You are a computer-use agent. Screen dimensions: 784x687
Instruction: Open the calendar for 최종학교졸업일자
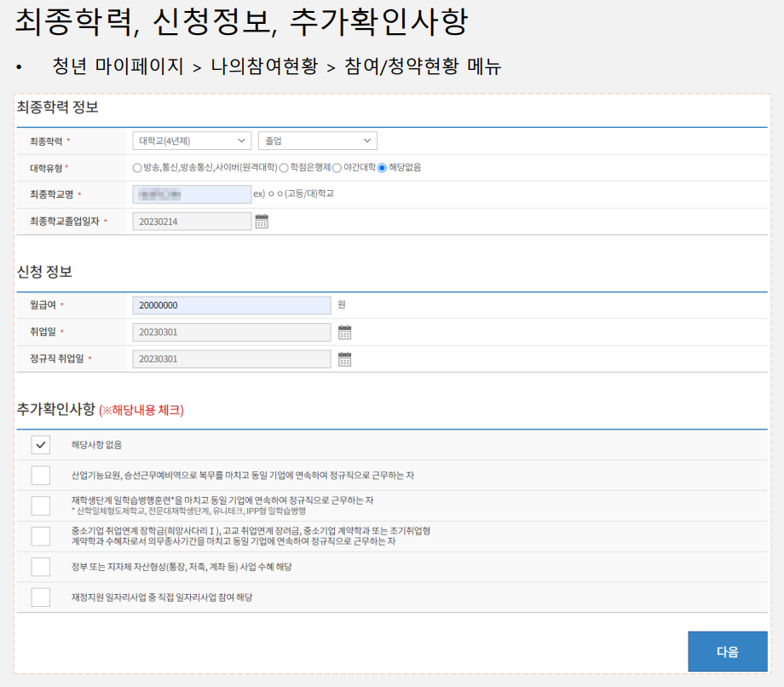262,220
